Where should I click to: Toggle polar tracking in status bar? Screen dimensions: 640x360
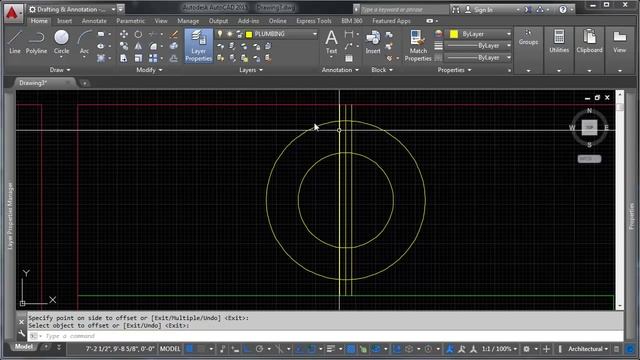259,349
